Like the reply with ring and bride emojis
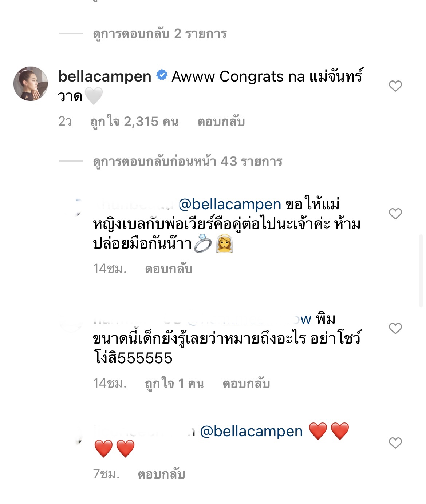The height and width of the screenshot is (504, 426). tap(395, 213)
